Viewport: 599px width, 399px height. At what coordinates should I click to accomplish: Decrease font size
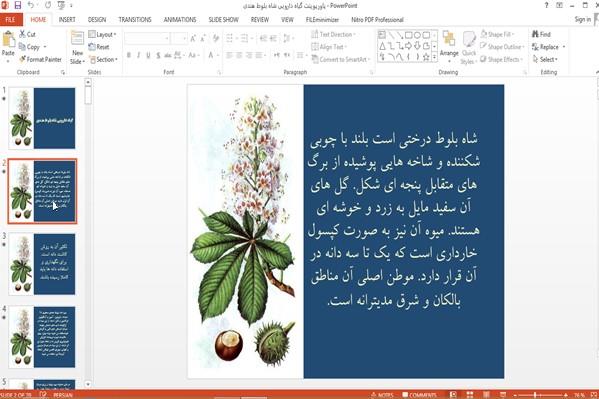pyautogui.click(x=203, y=38)
